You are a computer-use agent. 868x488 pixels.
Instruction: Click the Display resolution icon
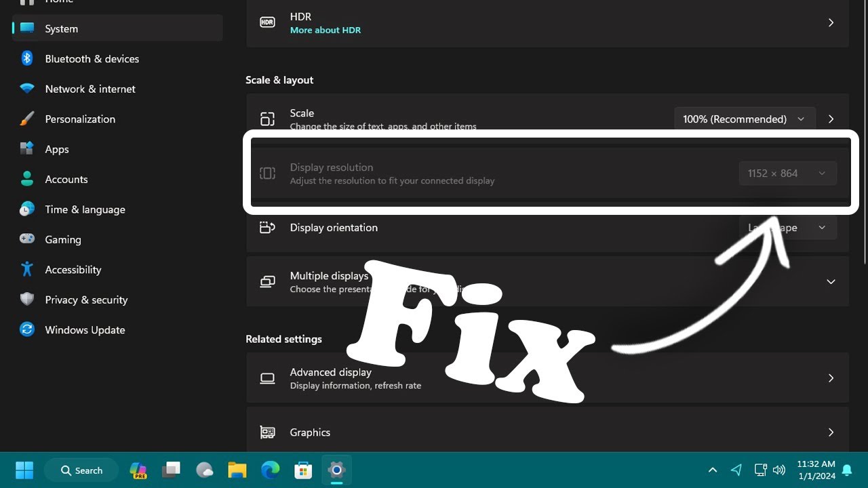268,174
